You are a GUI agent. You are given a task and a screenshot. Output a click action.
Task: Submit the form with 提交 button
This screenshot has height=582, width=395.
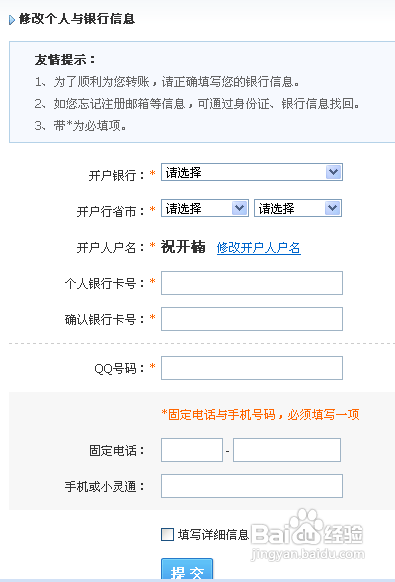click(x=187, y=570)
